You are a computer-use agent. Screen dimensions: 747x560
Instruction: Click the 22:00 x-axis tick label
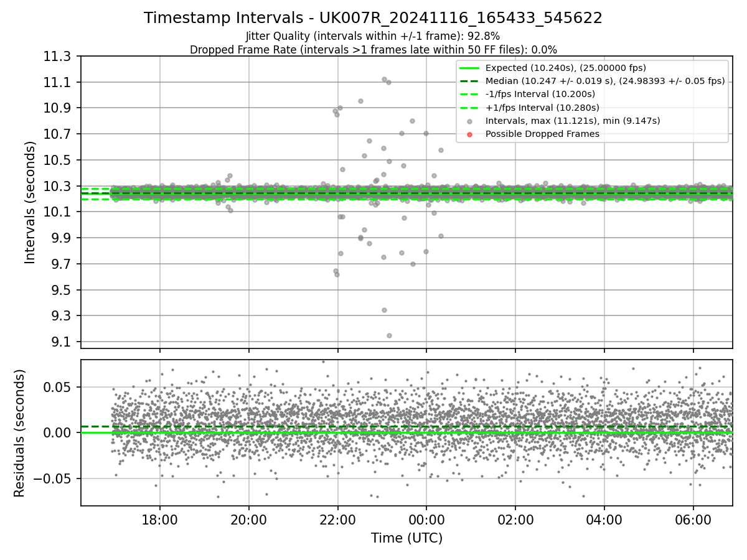point(338,520)
